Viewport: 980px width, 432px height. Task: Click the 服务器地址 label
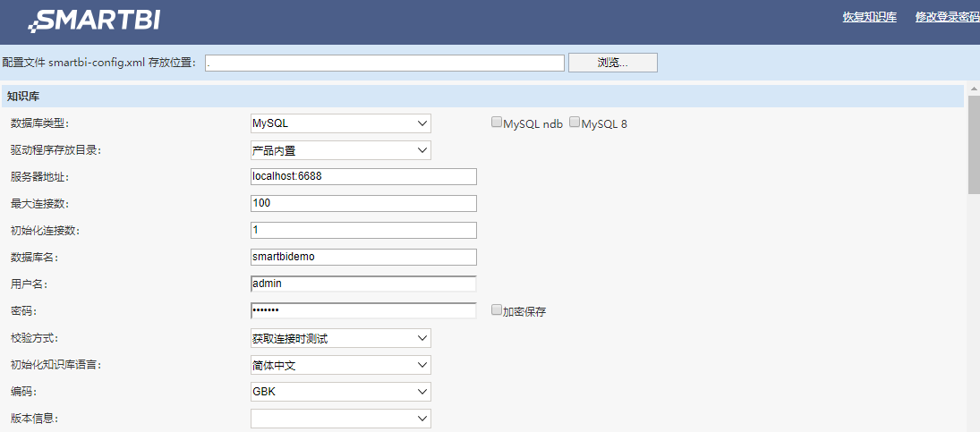[x=39, y=177]
